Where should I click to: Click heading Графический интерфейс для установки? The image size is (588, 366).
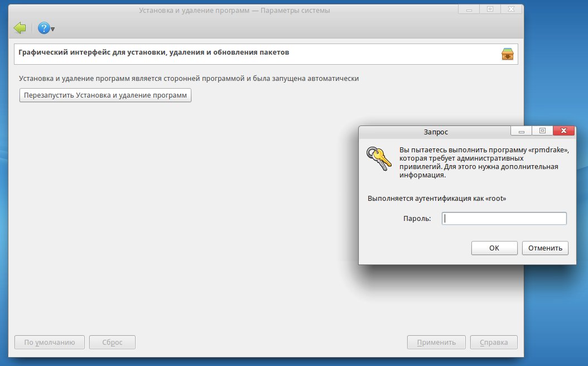[x=154, y=52]
